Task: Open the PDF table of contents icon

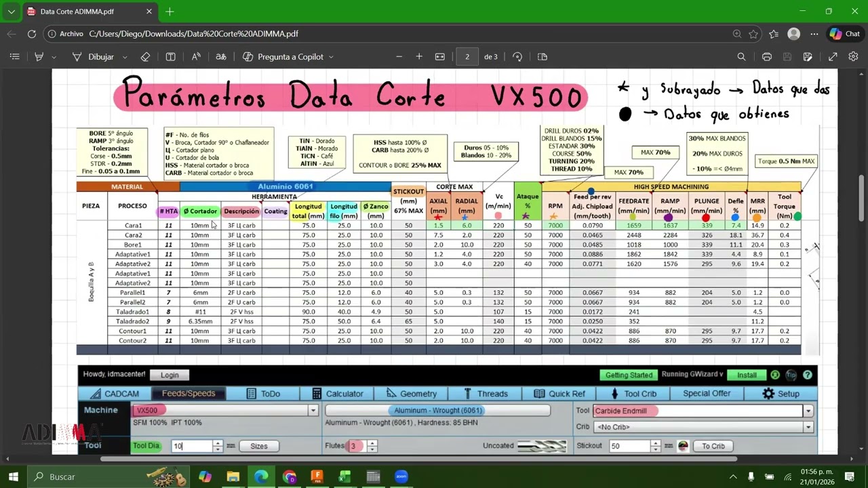Action: pos(14,57)
